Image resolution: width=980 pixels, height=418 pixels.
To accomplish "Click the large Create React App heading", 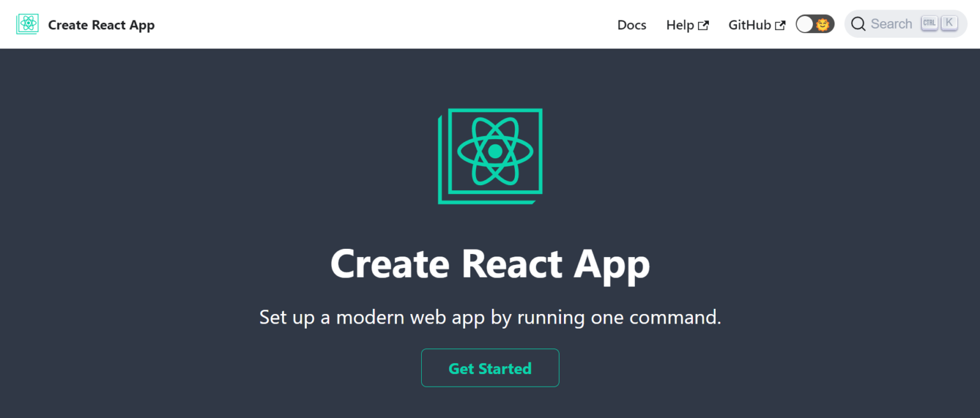I will (x=490, y=264).
